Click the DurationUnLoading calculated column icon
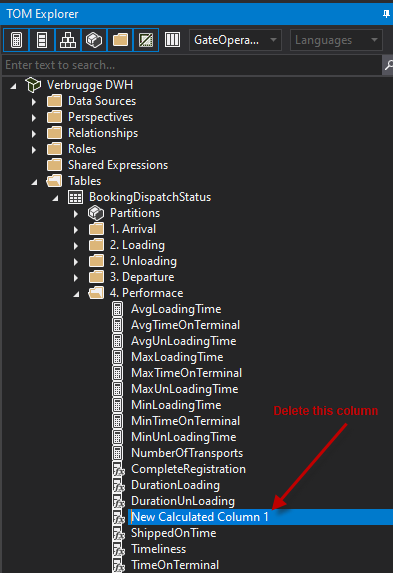Image resolution: width=393 pixels, height=573 pixels. pyautogui.click(x=118, y=502)
